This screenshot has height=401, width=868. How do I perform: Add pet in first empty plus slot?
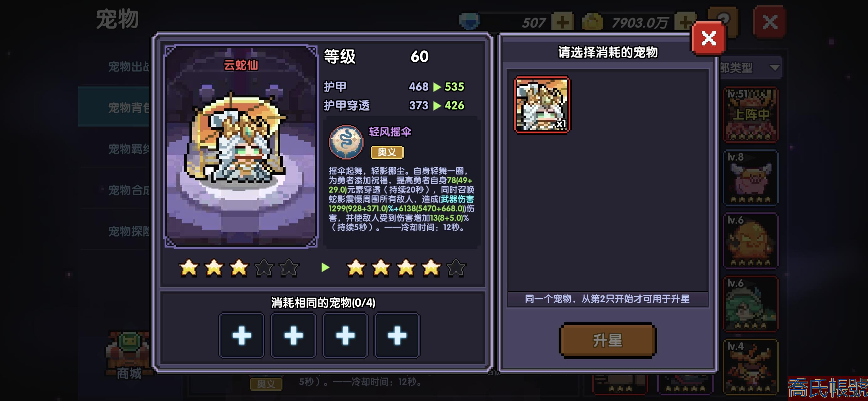coord(242,335)
